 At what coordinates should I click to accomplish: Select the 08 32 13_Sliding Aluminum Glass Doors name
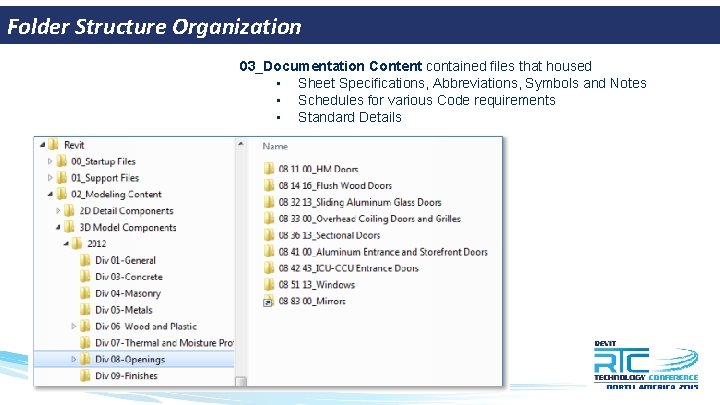[x=360, y=202]
